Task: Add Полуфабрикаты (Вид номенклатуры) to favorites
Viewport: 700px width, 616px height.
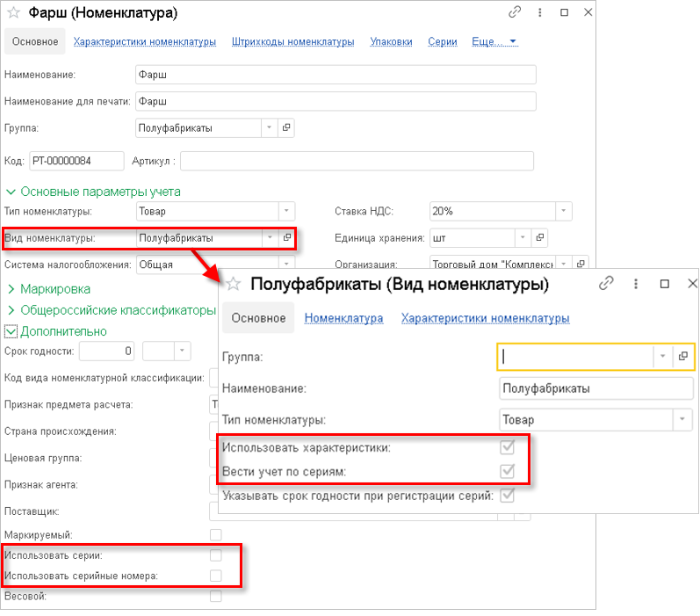Action: pyautogui.click(x=234, y=284)
